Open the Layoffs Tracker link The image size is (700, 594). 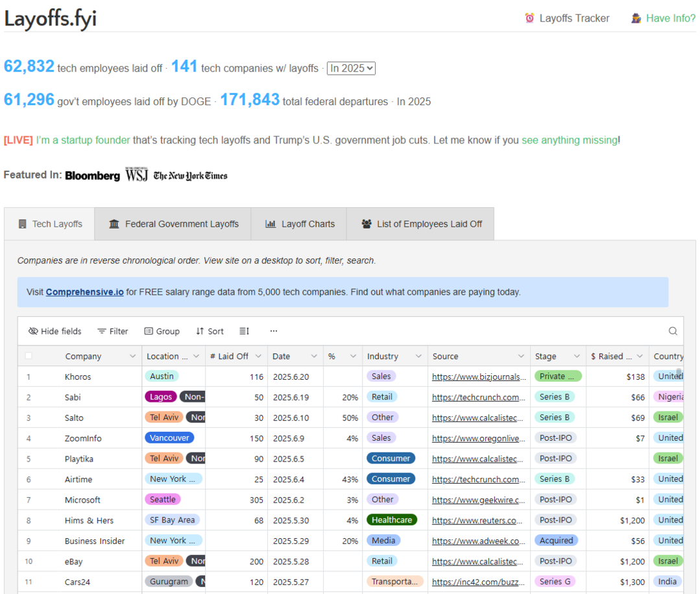pyautogui.click(x=574, y=18)
